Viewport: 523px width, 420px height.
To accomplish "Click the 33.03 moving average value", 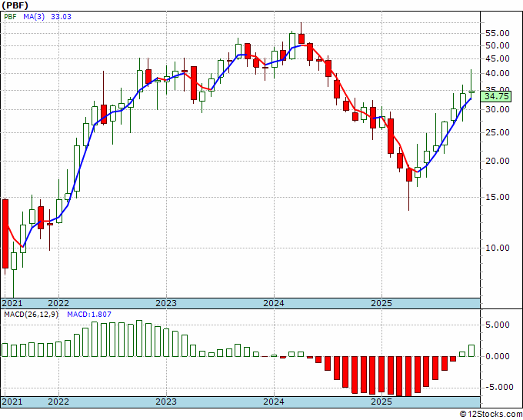I will (x=61, y=16).
